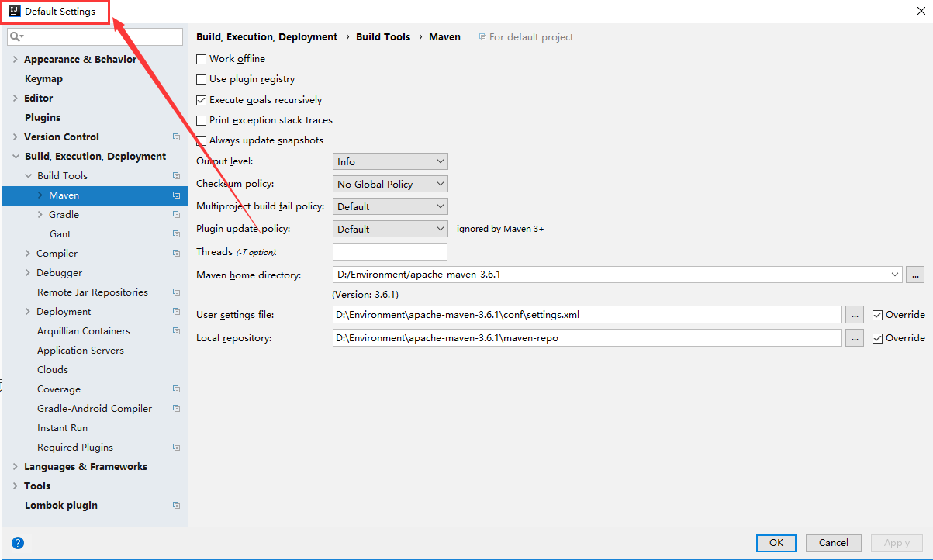The image size is (933, 560).
Task: Uncheck Override for User settings file
Action: tap(878, 315)
